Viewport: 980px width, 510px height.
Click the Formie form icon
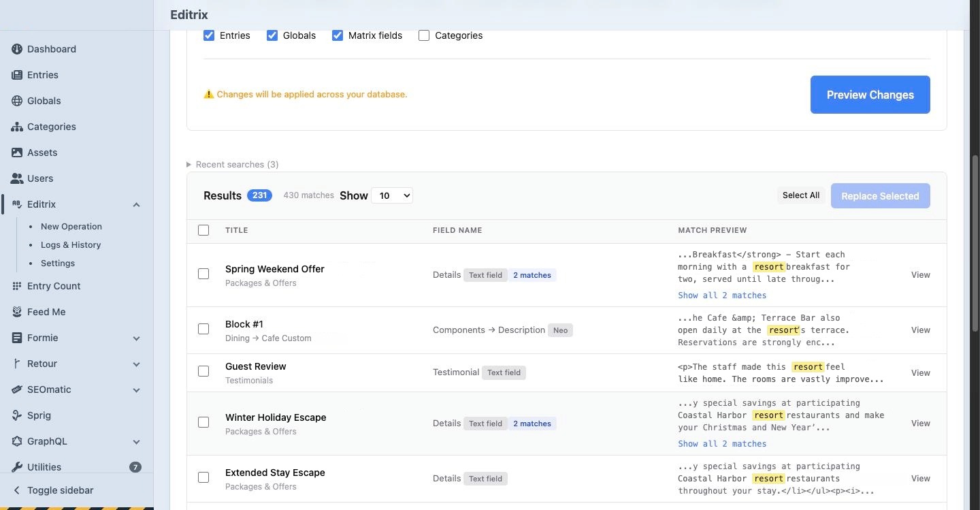click(17, 338)
